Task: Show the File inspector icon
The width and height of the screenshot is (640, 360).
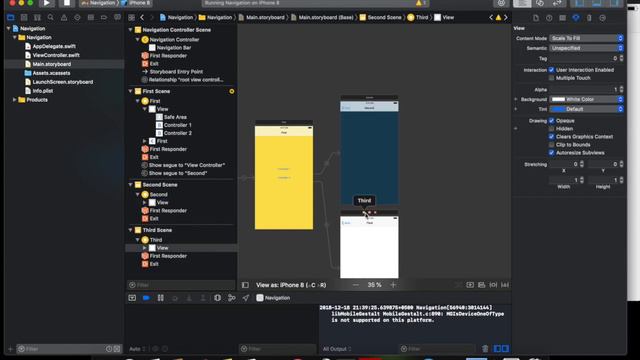Action: coord(536,18)
